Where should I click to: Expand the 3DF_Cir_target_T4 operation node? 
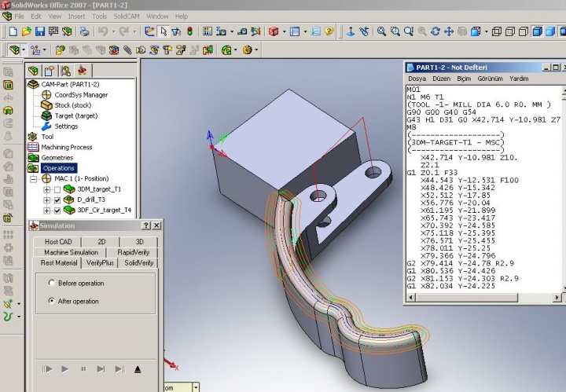pyautogui.click(x=46, y=211)
